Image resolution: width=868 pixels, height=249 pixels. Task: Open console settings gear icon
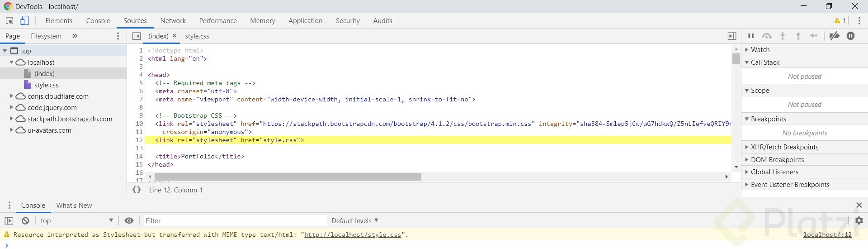pyautogui.click(x=859, y=221)
